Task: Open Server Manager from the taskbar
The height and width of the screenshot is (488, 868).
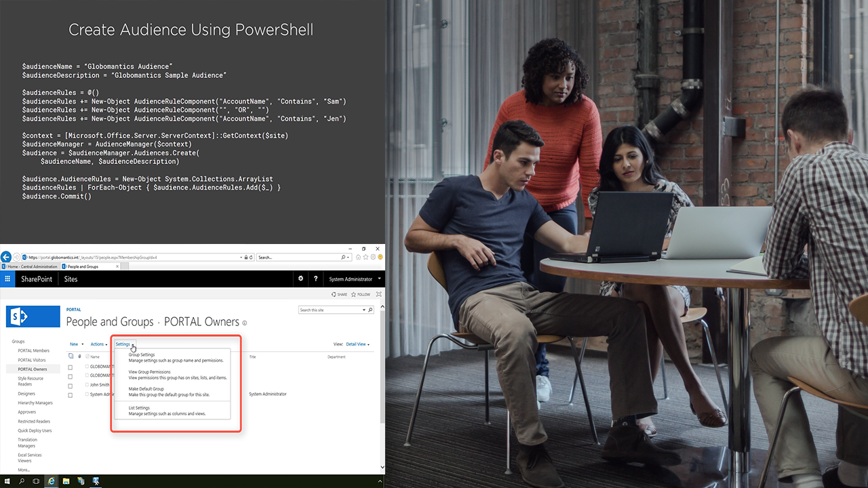Action: click(81, 481)
